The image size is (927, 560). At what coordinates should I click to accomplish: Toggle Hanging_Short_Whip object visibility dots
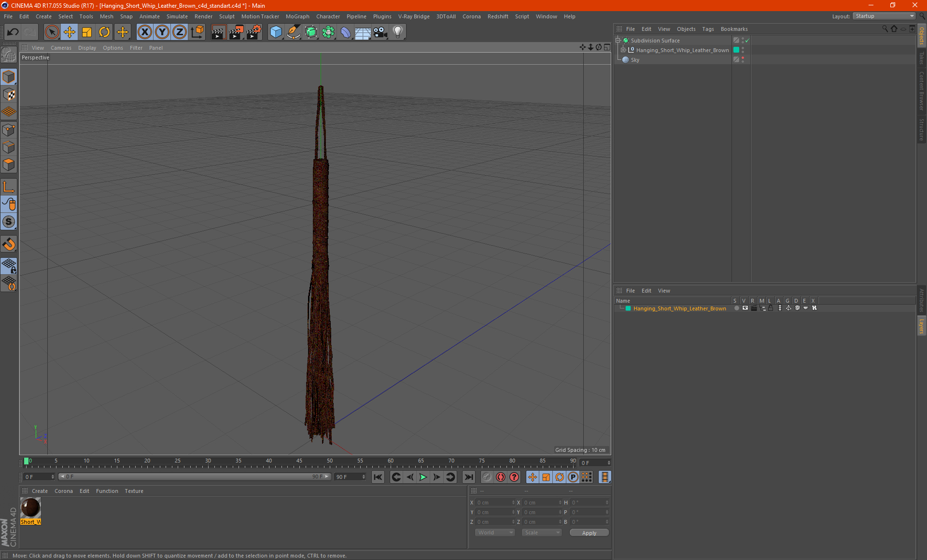(743, 50)
